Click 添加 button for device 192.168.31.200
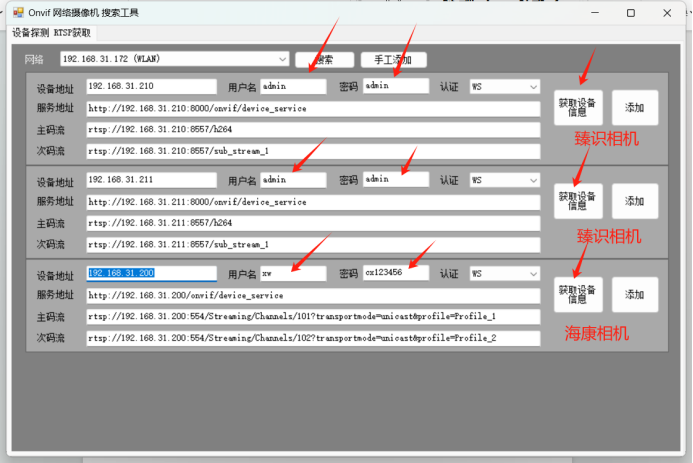693x463 pixels. (635, 295)
